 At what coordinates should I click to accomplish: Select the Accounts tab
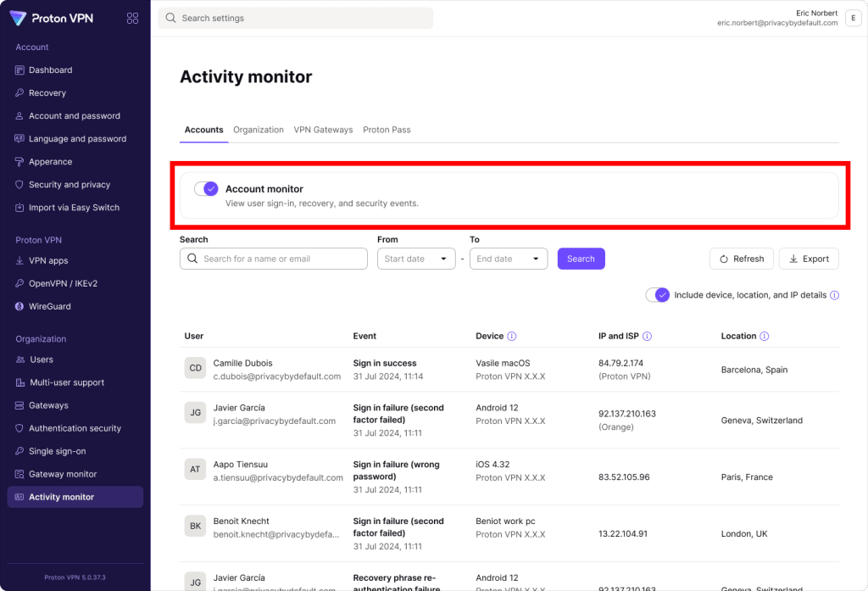203,130
